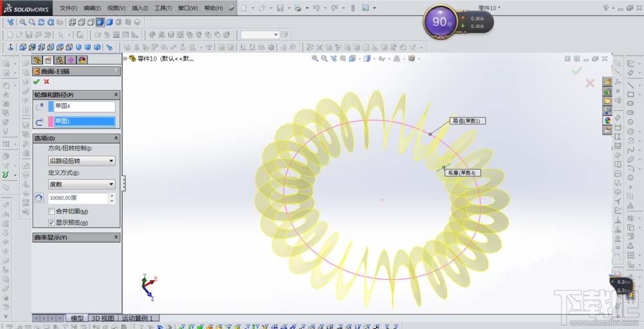Select the 草图4 profile selection box
Image resolution: width=644 pixels, height=329 pixels.
[84, 106]
